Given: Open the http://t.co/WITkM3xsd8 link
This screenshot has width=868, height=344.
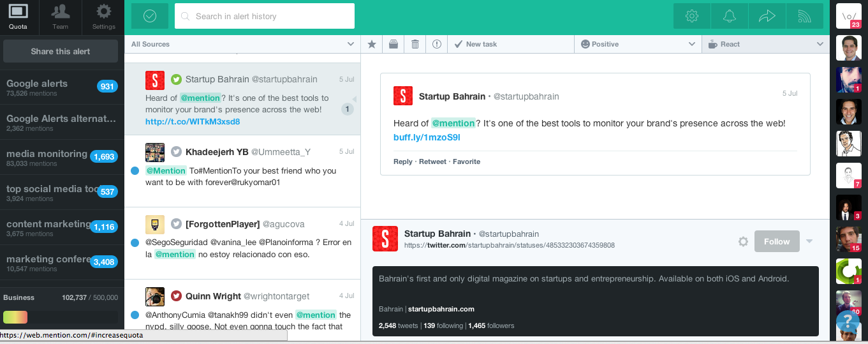Looking at the screenshot, I should 193,121.
